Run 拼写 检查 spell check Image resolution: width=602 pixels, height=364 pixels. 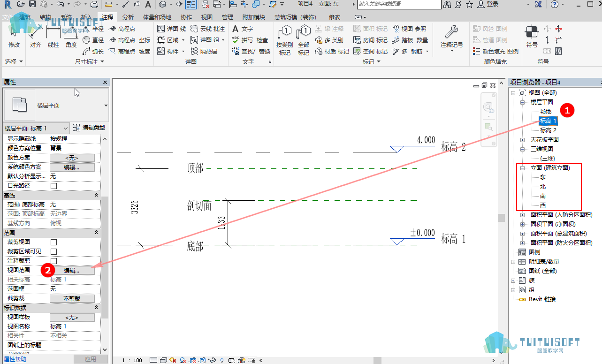tap(250, 40)
